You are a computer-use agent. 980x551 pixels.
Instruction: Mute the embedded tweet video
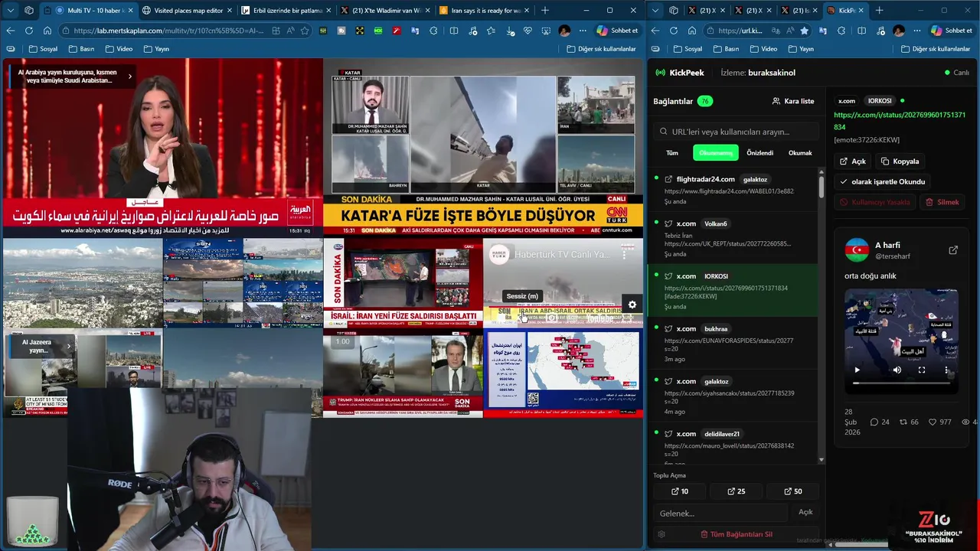897,370
